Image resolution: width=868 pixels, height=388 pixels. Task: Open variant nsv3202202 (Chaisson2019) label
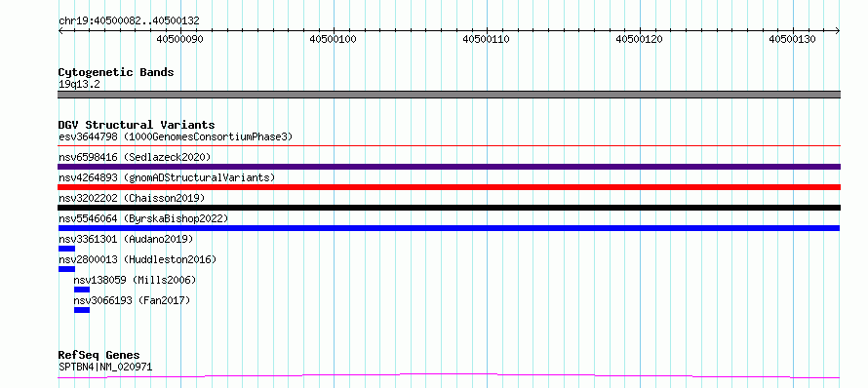point(132,198)
